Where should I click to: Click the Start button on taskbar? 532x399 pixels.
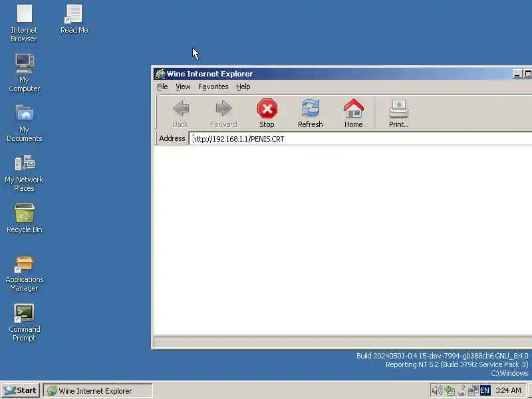click(x=21, y=390)
